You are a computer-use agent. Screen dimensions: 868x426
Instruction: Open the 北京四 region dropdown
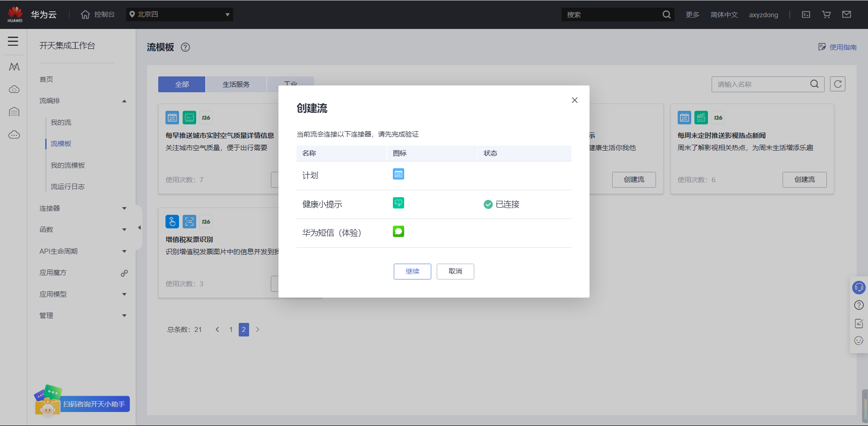(x=179, y=14)
